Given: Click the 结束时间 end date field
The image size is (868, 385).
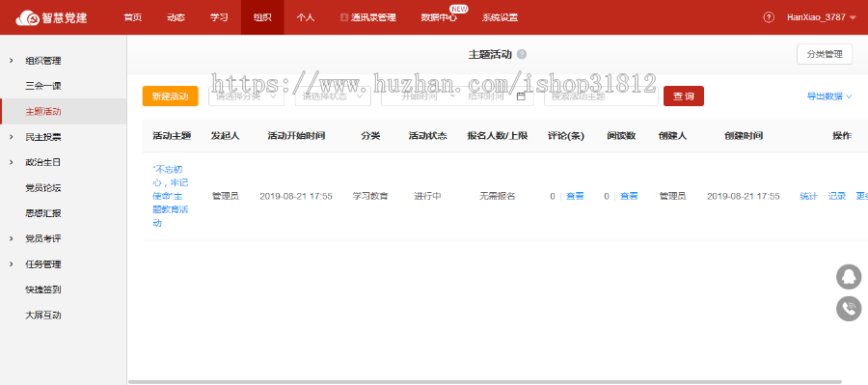Looking at the screenshot, I should click(485, 96).
